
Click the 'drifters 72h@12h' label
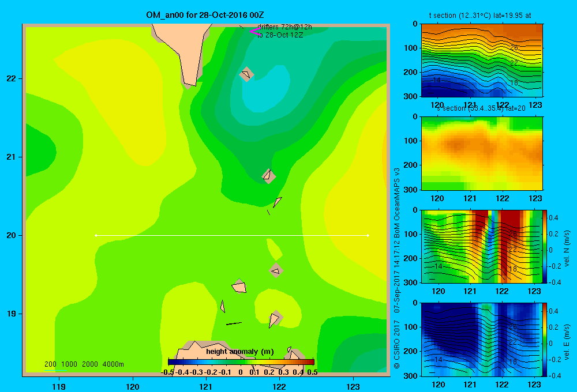[284, 27]
